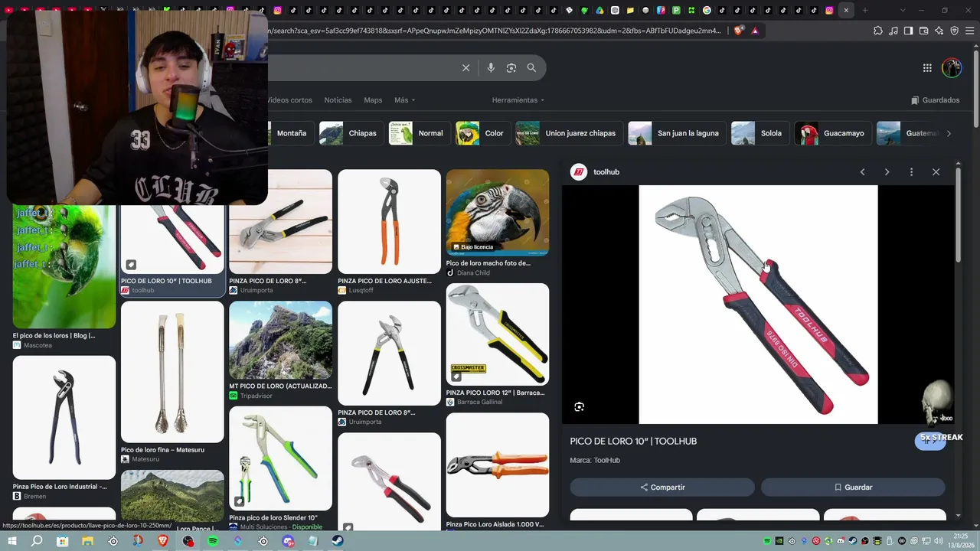Switch to the Videos cortos tab
The height and width of the screenshot is (551, 980).
click(289, 100)
